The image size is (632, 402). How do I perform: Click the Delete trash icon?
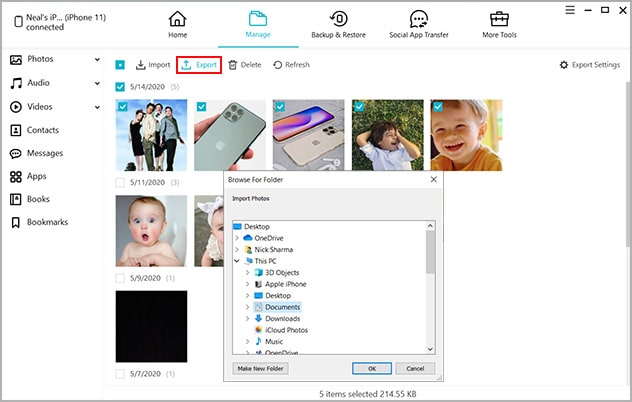[x=233, y=65]
